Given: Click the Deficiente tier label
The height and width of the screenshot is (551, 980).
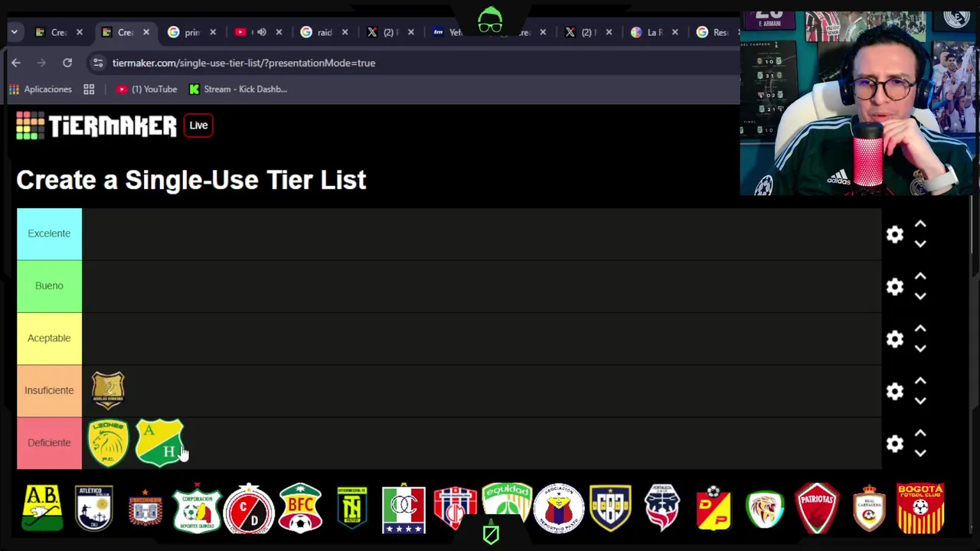Looking at the screenshot, I should (x=49, y=442).
